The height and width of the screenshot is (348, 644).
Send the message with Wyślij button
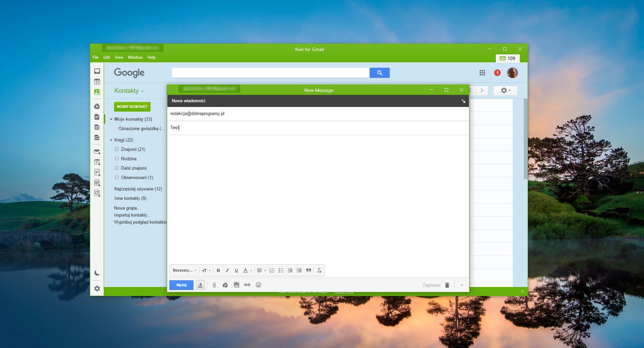click(x=181, y=285)
